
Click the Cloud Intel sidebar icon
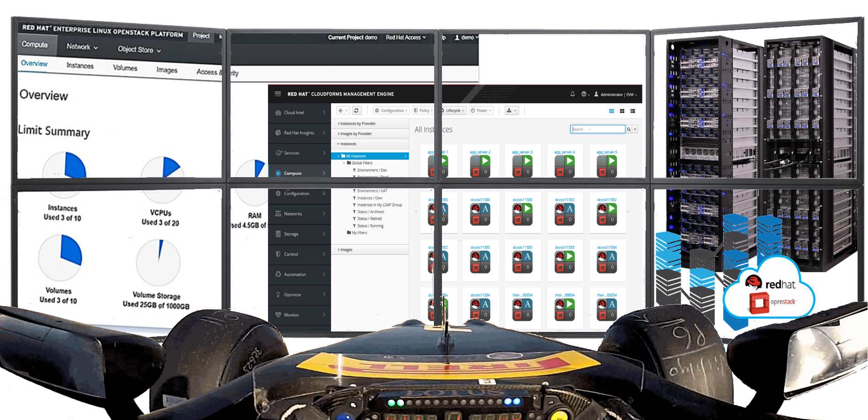click(278, 113)
